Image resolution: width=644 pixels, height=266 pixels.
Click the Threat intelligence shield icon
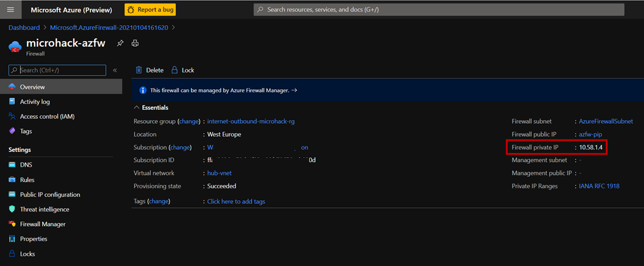(12, 209)
